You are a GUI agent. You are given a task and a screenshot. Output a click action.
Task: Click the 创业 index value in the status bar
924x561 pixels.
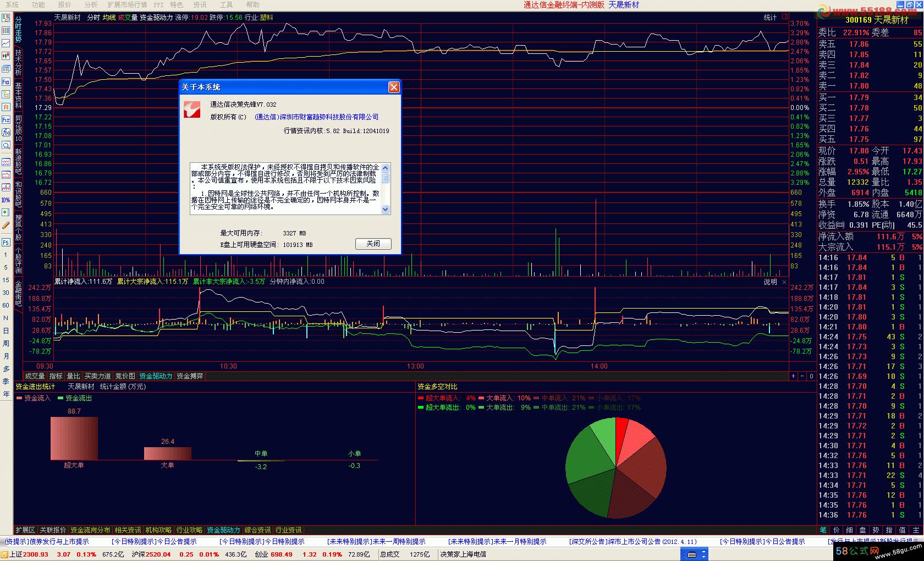coord(282,554)
